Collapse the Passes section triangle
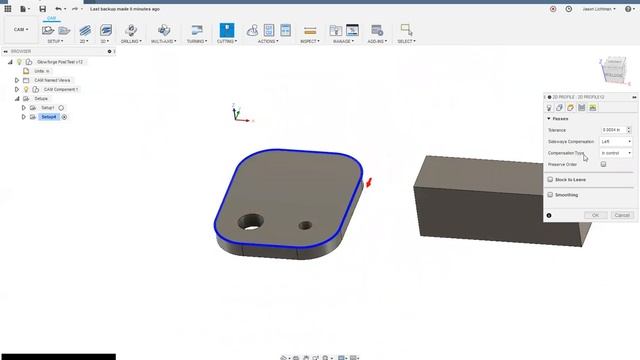 [x=549, y=118]
